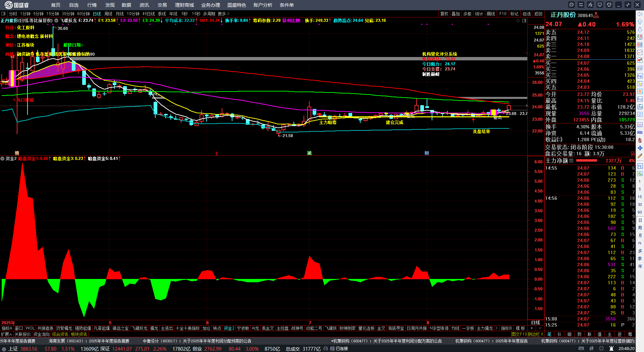Click the 画线 drawing button
The width and height of the screenshot is (644, 352).
pos(491,14)
